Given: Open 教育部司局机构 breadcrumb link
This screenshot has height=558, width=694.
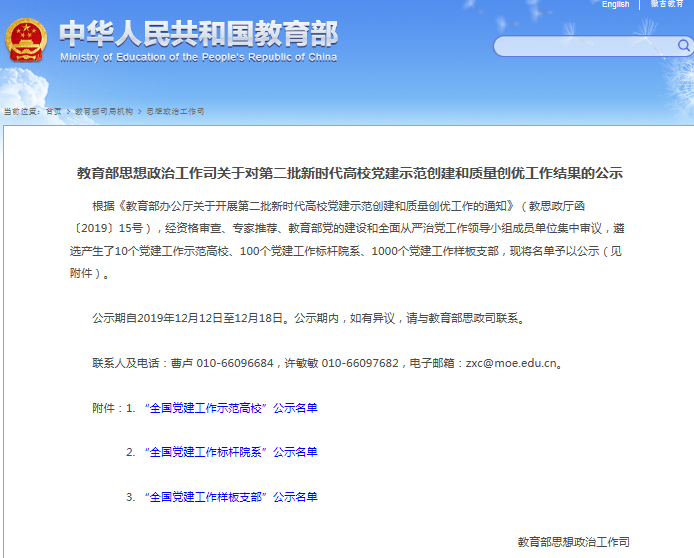Looking at the screenshot, I should pyautogui.click(x=103, y=111).
